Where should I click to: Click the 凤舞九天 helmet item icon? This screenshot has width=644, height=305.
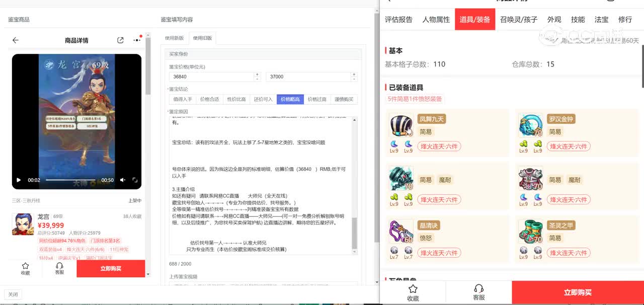click(401, 125)
